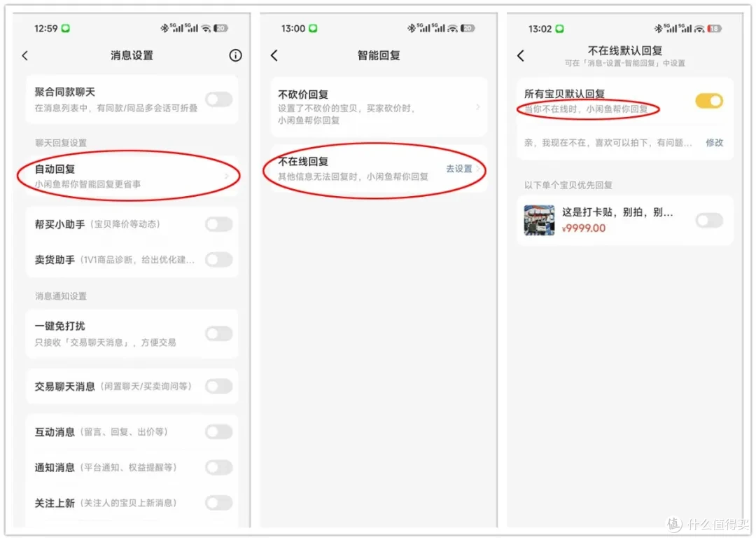Tap the 以下单个宝贝优先回复 label
This screenshot has width=756, height=540.
568,186
